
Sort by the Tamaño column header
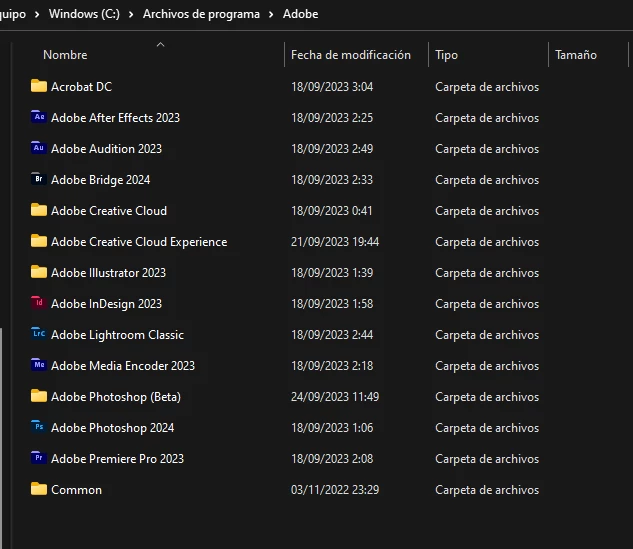576,55
